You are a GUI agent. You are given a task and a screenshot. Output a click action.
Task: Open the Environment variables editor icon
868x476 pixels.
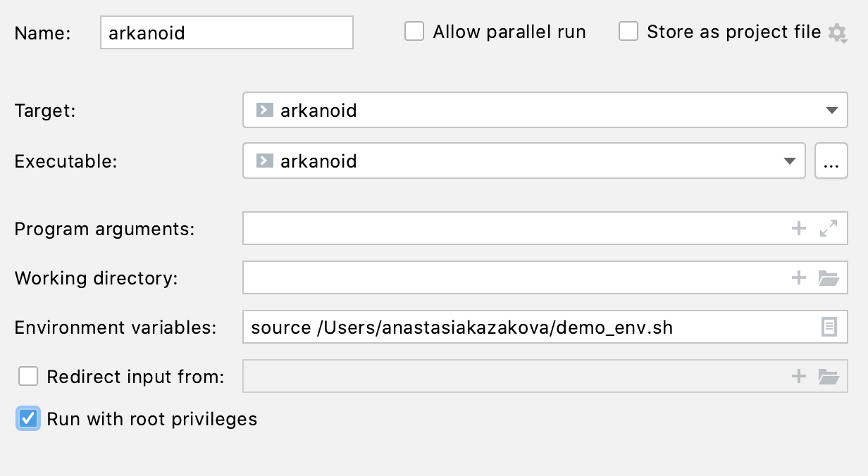pos(829,327)
